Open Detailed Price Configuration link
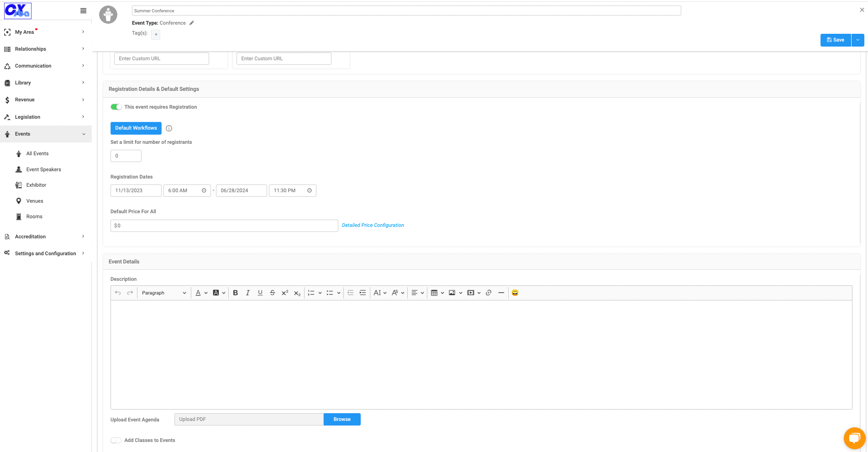The image size is (868, 452). 373,225
